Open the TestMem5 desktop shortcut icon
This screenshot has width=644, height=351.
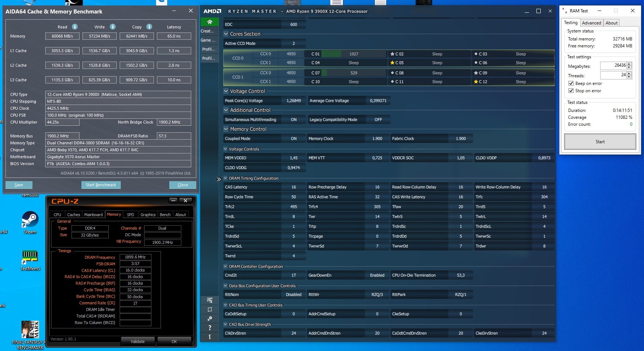(x=30, y=257)
